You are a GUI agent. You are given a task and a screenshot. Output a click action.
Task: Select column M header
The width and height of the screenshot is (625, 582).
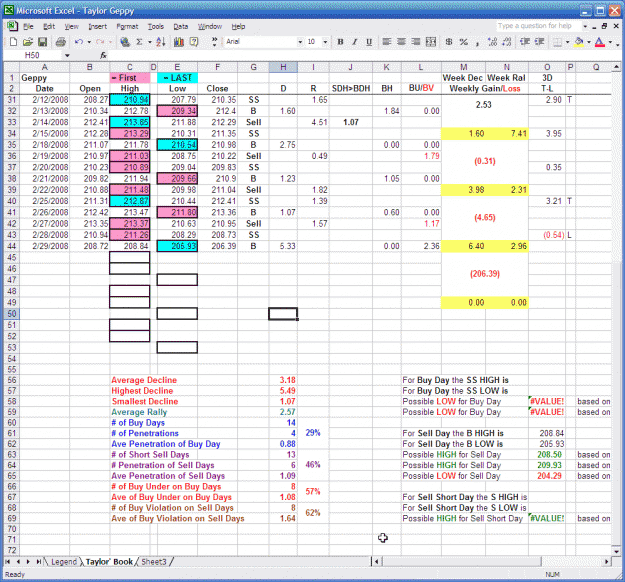[x=463, y=67]
